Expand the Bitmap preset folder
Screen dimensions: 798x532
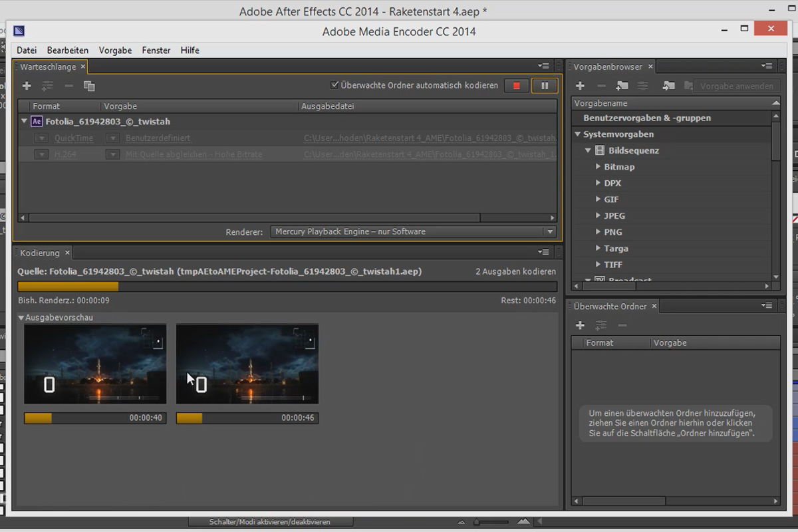598,167
